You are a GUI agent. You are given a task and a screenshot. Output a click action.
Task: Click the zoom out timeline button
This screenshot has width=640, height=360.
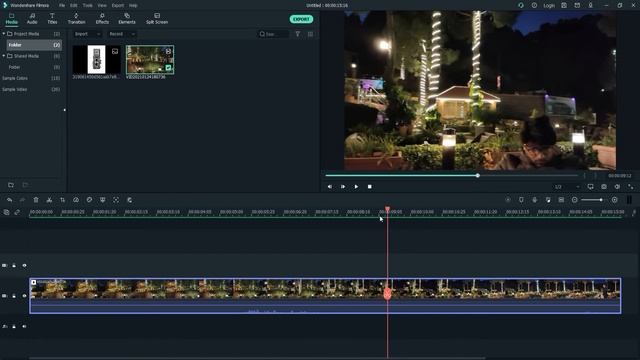coord(575,200)
